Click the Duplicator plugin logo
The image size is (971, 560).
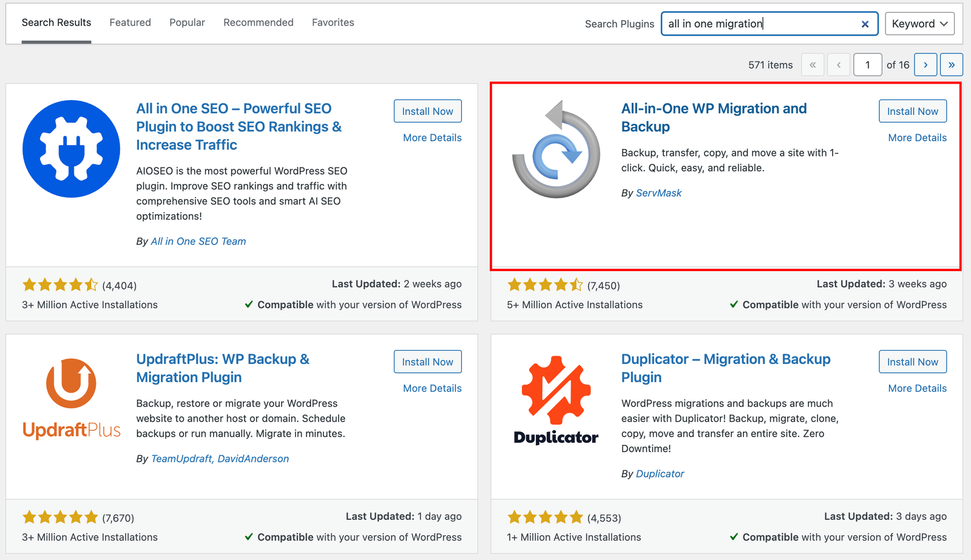(556, 400)
